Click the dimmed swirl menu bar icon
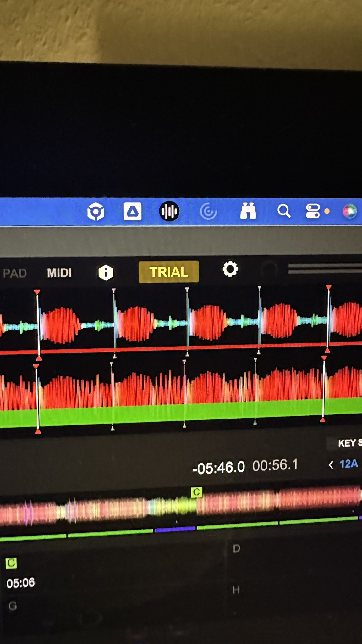Screen dimensions: 362x644 click(208, 211)
